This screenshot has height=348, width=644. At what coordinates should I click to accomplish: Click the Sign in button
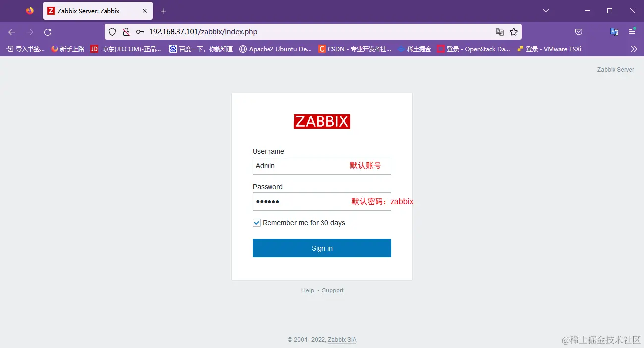[x=322, y=248]
